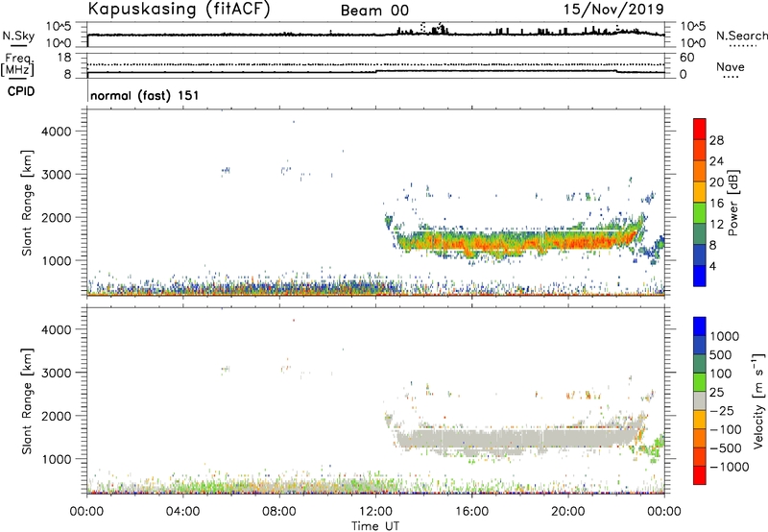The image size is (768, 532).
Task: Click the '2000' range tick in the velocity panel
Action: (56, 416)
